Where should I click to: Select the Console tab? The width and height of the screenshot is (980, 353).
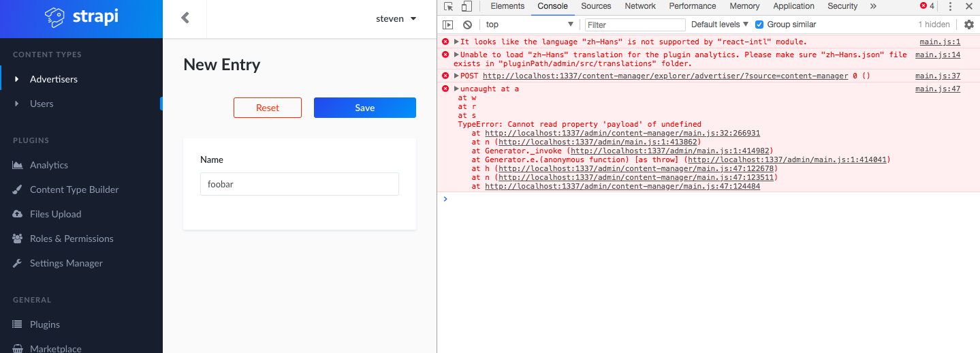coord(552,6)
